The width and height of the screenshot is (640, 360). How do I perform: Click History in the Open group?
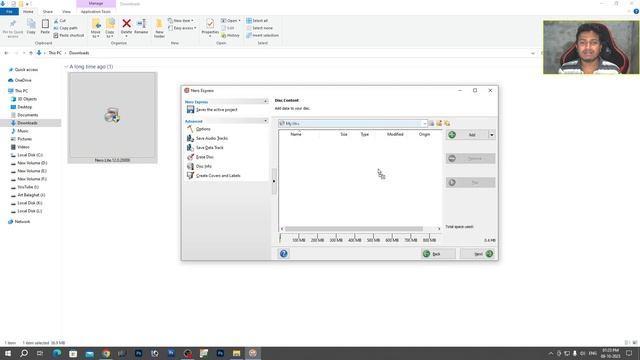[230, 36]
